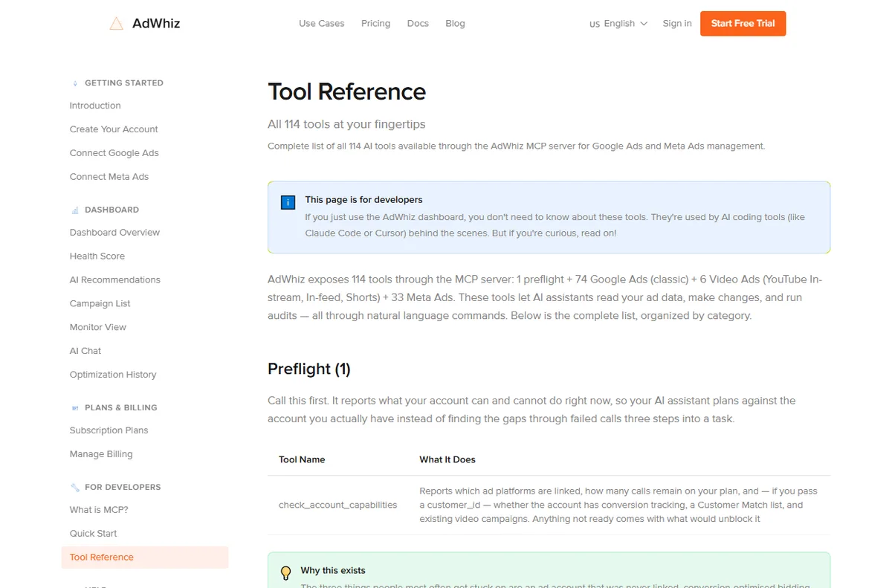The width and height of the screenshot is (892, 588).
Task: Click the AdWhiz triangle logo icon
Action: point(116,23)
